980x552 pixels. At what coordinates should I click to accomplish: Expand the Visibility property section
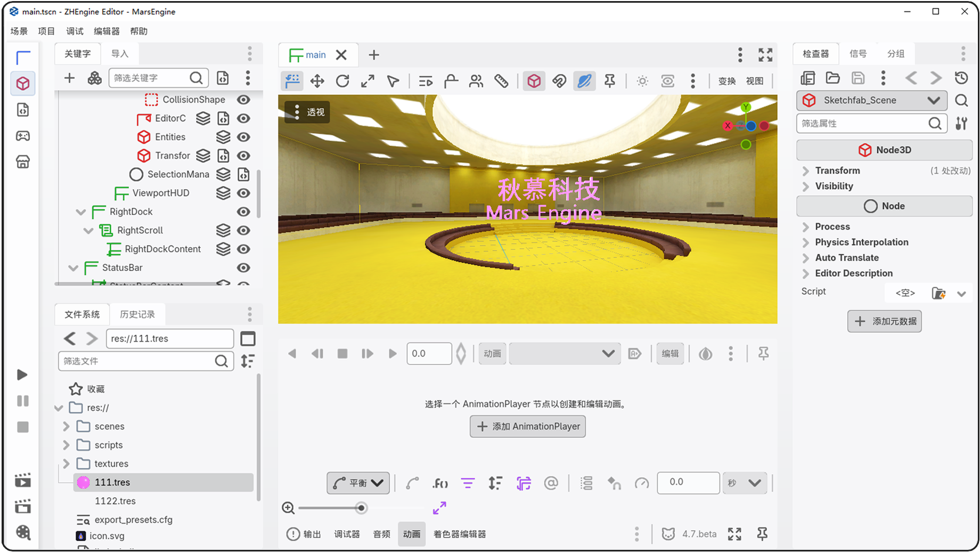point(806,186)
